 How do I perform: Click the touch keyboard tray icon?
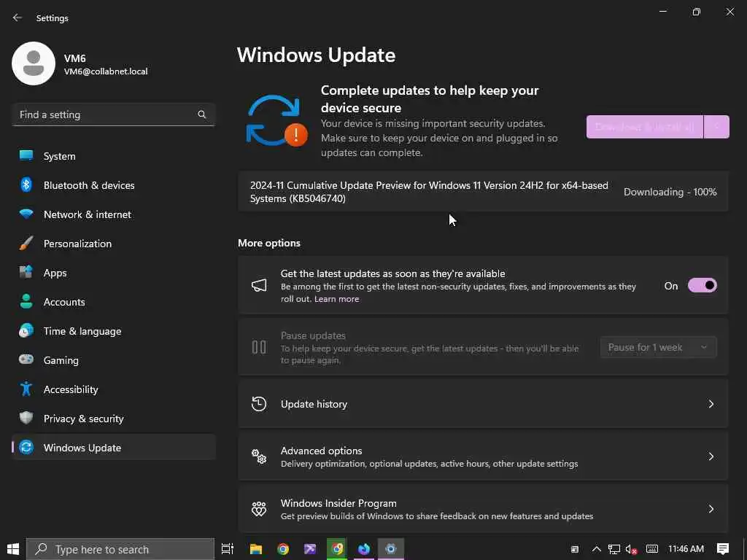click(652, 549)
